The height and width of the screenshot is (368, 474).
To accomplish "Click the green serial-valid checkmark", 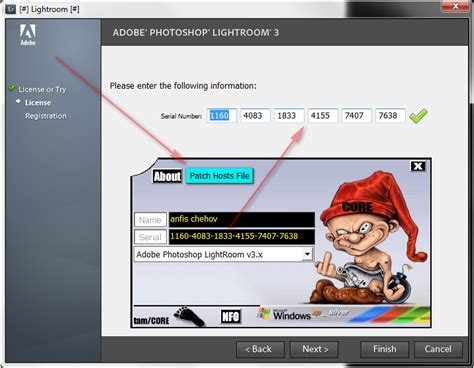I will 418,116.
